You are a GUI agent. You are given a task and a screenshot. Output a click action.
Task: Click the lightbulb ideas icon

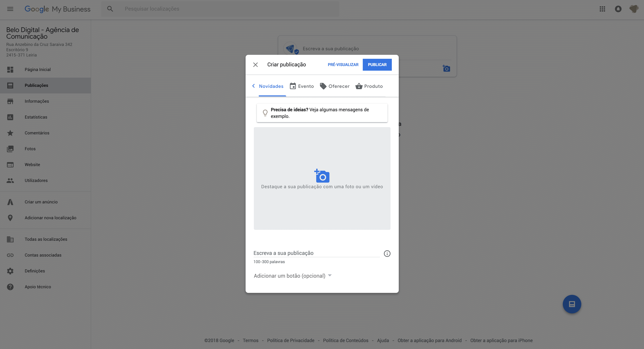(265, 113)
